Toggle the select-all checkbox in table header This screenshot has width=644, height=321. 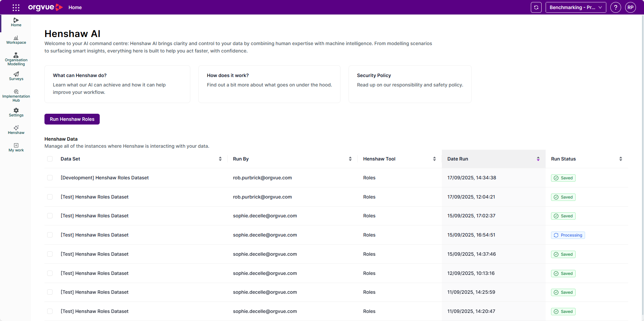click(50, 159)
